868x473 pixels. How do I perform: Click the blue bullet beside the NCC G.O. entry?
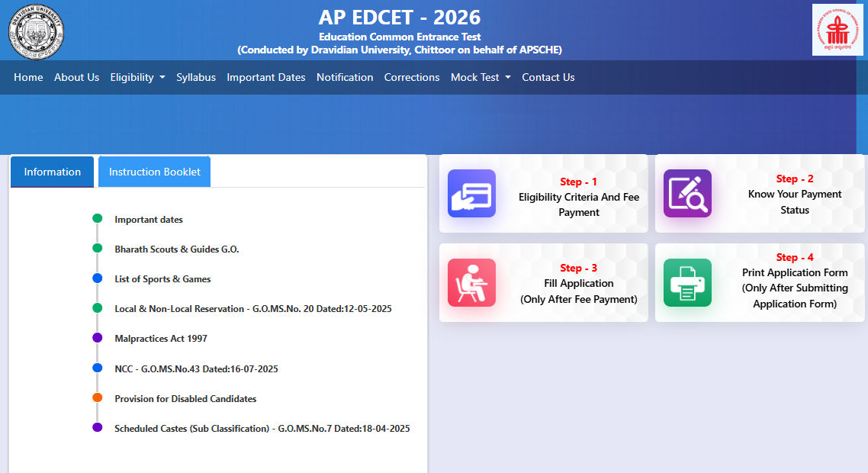(x=98, y=368)
